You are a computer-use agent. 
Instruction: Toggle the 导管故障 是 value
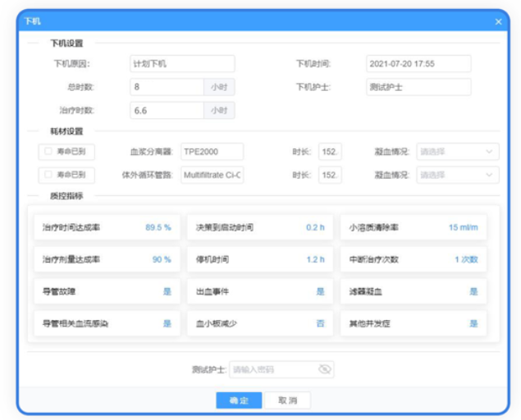167,291
